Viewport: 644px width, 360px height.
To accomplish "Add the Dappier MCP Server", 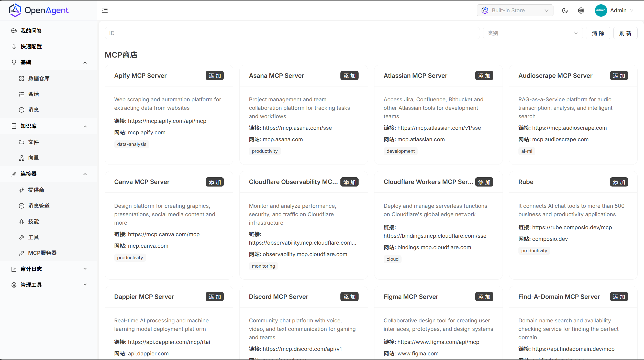I will pyautogui.click(x=215, y=297).
